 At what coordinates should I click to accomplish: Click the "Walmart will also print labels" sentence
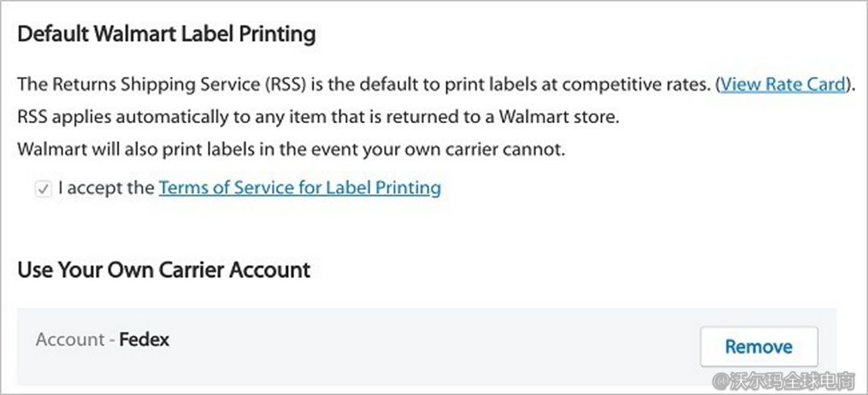click(291, 150)
